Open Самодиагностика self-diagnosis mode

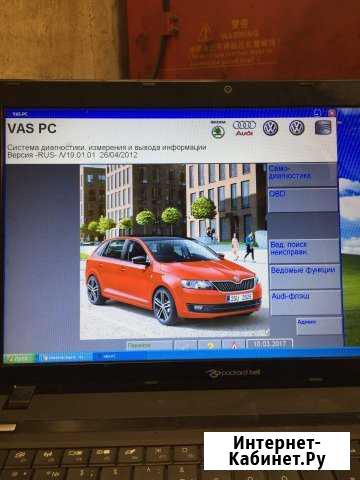302,175
